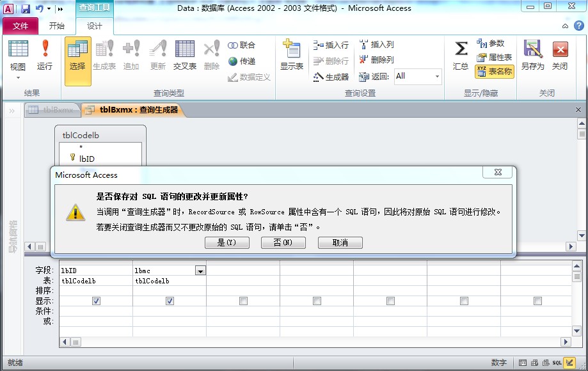Click 否(N) to discard SQL changes

(x=283, y=243)
